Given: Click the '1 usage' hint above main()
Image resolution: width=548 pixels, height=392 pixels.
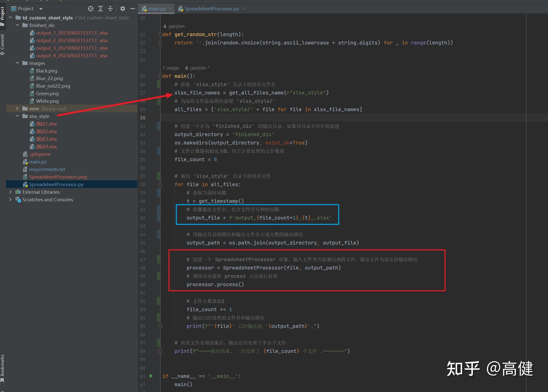Looking at the screenshot, I should pos(171,68).
